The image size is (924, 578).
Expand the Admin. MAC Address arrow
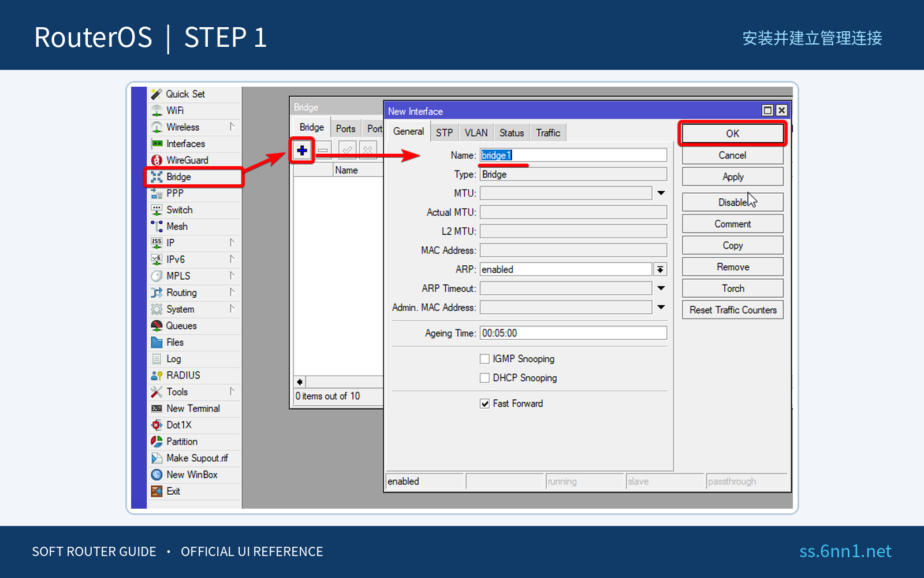661,307
